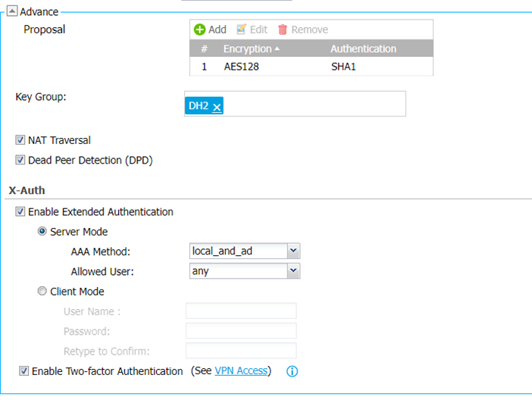
Task: Select the Client Mode radio button
Action: click(x=42, y=292)
